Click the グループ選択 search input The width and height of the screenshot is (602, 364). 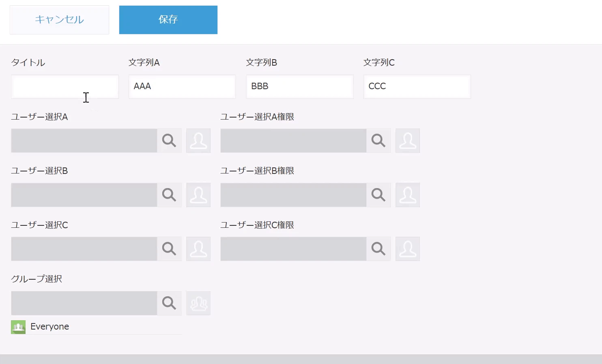pos(84,303)
